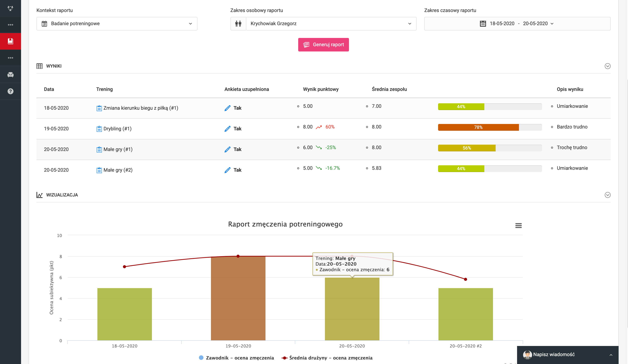Click the 78% orange progress bar
The height and width of the screenshot is (364, 628).
(x=478, y=127)
